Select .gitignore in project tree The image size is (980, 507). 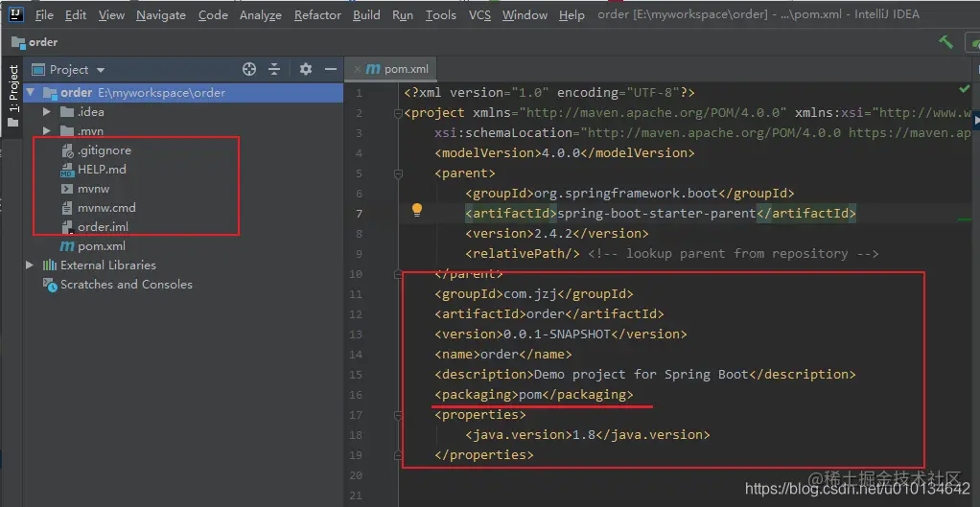coord(105,150)
